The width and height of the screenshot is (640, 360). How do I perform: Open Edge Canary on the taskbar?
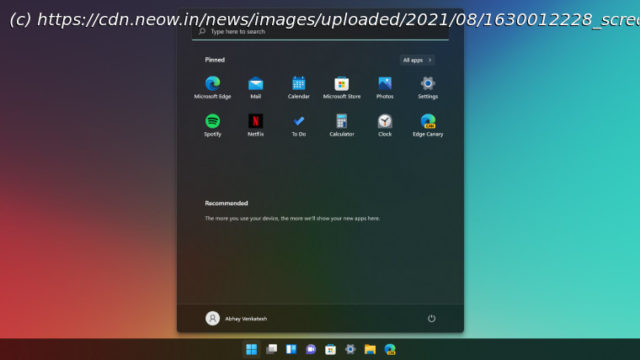tap(390, 349)
